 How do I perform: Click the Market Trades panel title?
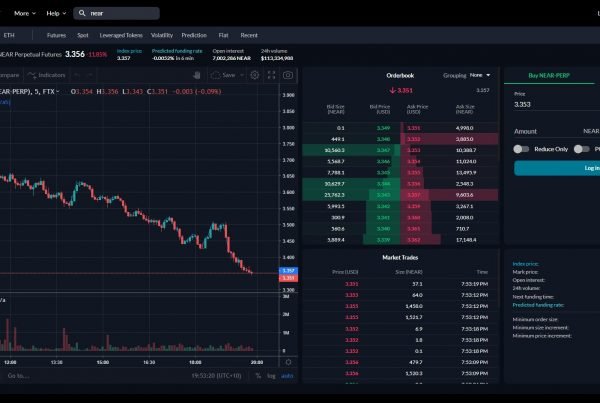coord(400,258)
